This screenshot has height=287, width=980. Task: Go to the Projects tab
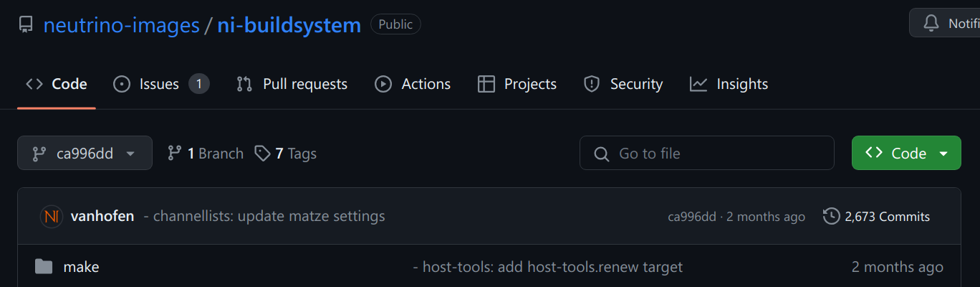click(x=517, y=84)
